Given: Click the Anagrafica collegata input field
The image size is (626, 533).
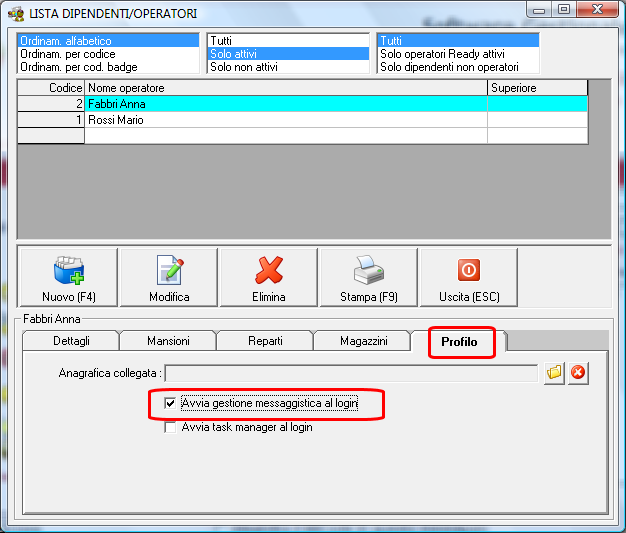Looking at the screenshot, I should pos(351,373).
